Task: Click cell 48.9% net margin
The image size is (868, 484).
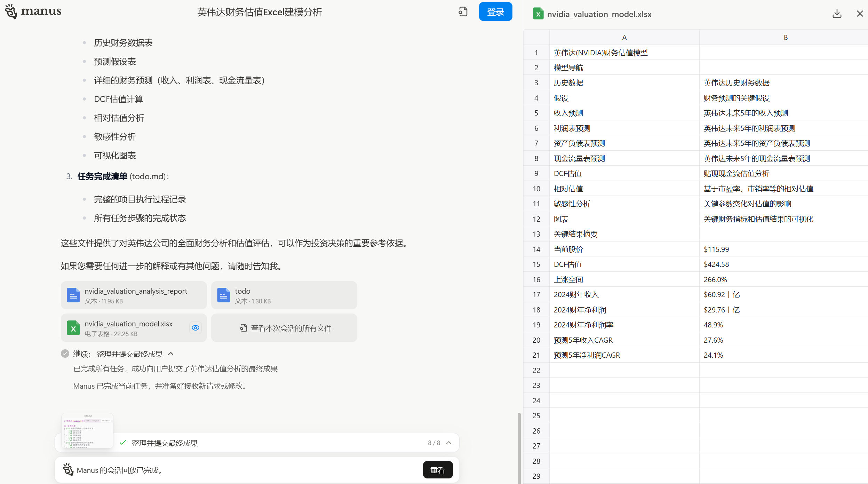Action: tap(784, 325)
